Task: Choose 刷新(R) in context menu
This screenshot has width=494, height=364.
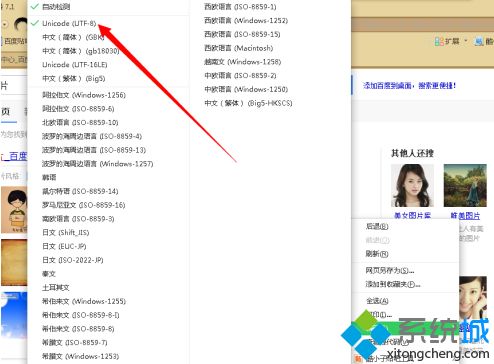Action: (377, 254)
